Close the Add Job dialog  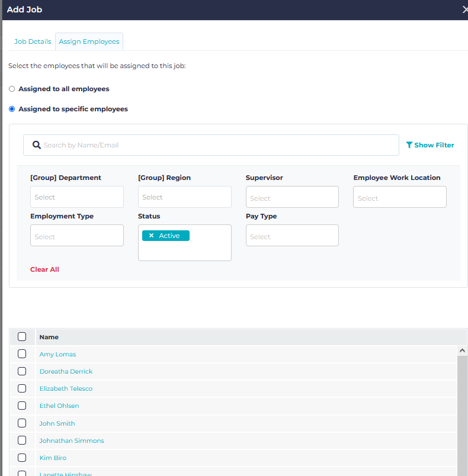click(464, 9)
